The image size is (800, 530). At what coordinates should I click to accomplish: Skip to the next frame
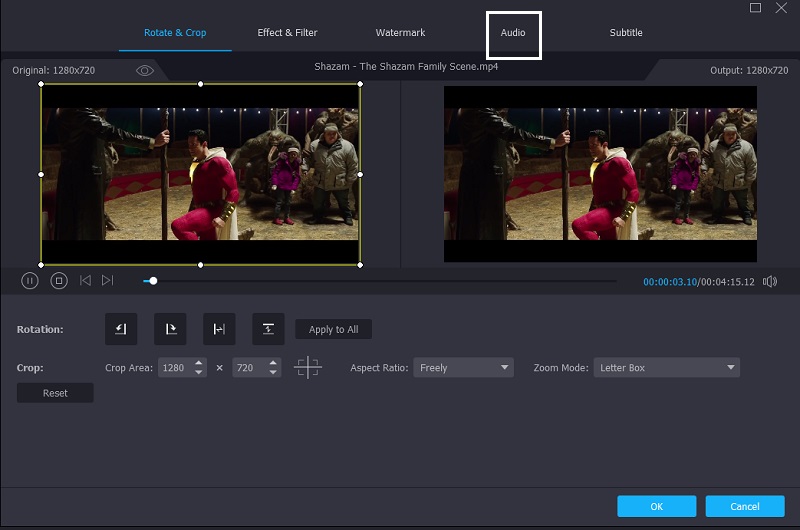[108, 281]
